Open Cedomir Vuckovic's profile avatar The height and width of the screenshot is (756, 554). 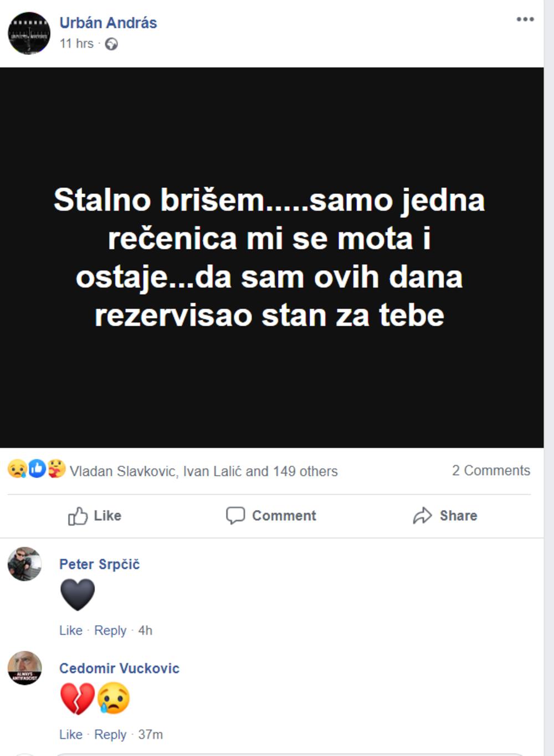(24, 668)
